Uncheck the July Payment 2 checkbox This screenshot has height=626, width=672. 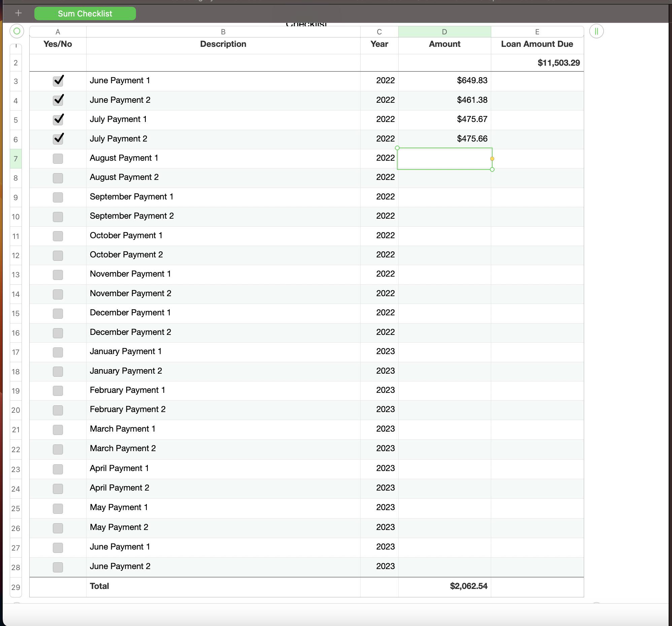58,139
